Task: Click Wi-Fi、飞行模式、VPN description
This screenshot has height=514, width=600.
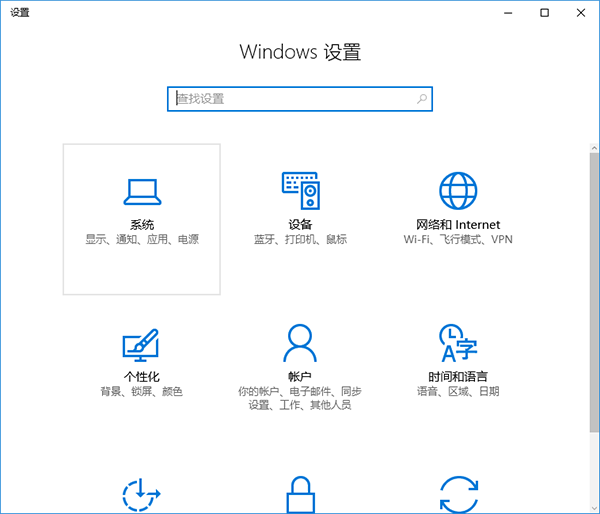Action: (458, 239)
